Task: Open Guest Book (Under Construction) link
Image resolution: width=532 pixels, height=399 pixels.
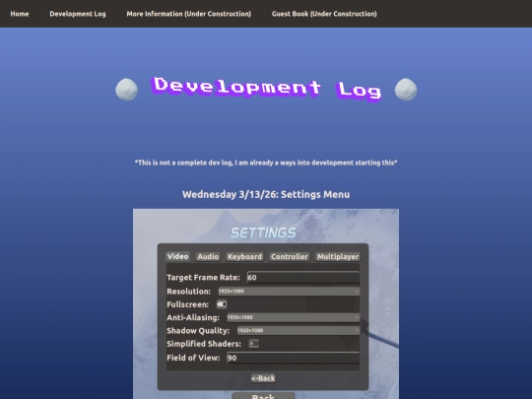Action: (324, 14)
